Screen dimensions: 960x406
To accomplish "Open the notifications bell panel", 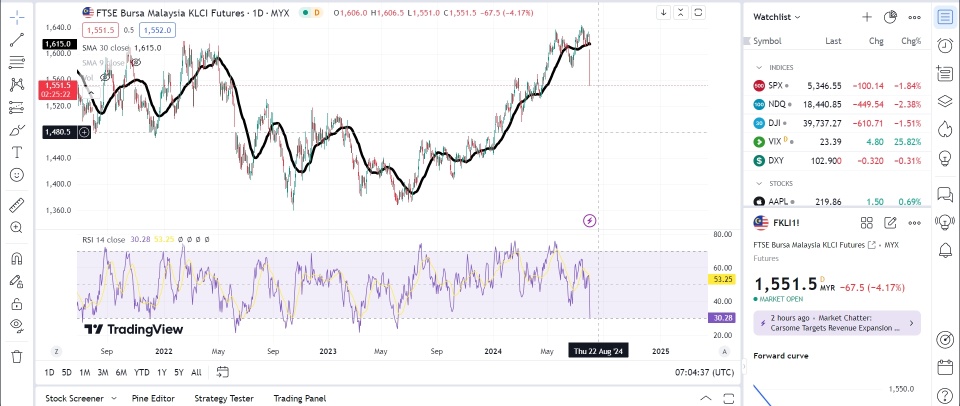I will tap(945, 250).
